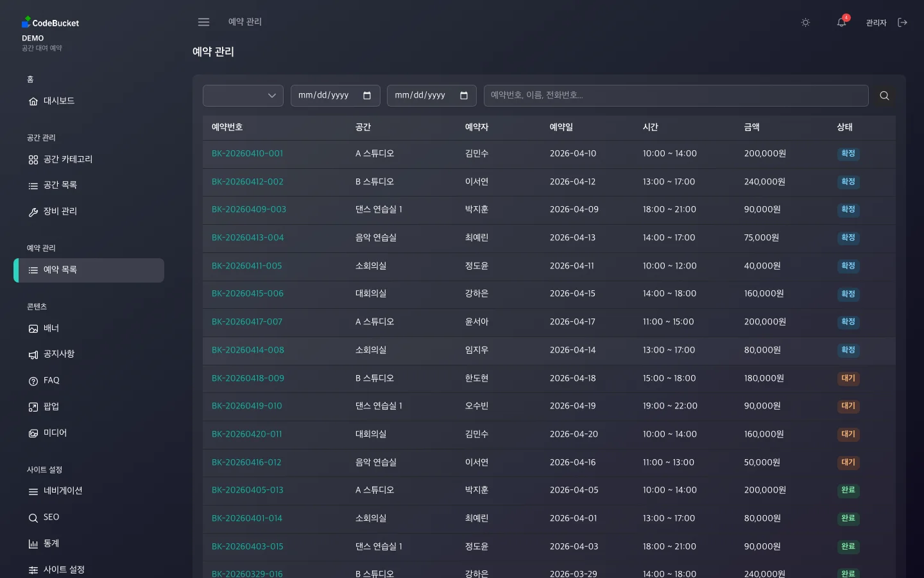Open notifications via the bell icon
Viewport: 924px width, 578px height.
(x=841, y=22)
